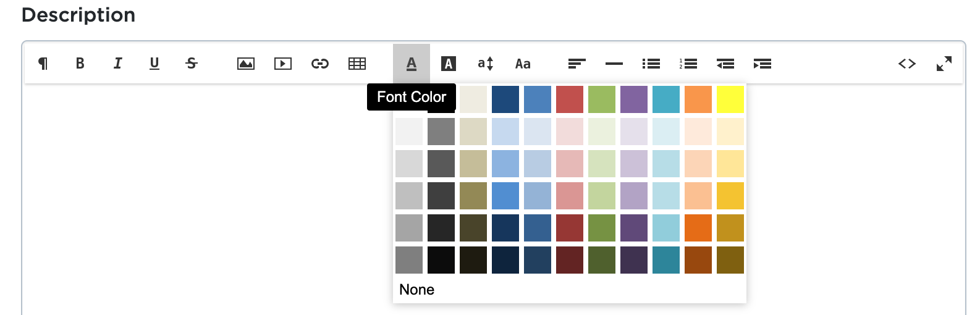980x315 pixels.
Task: Pick the golden yellow fourth-row swatch
Action: click(730, 196)
